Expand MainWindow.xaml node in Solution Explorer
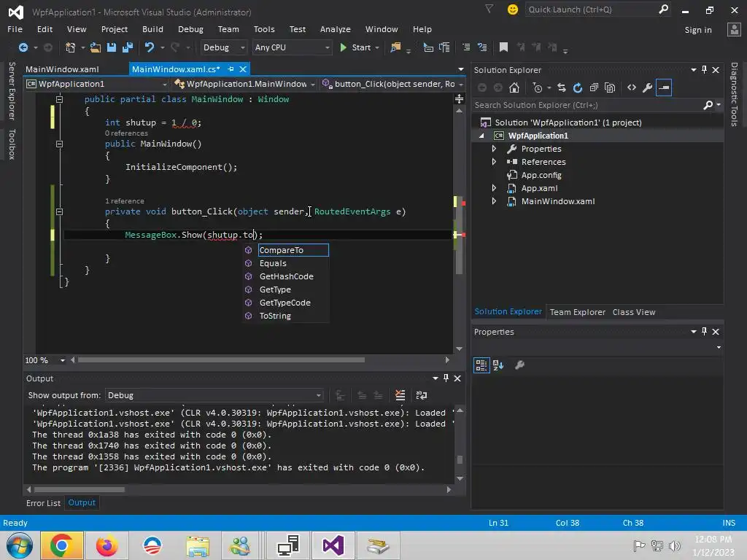The image size is (747, 560). (494, 201)
